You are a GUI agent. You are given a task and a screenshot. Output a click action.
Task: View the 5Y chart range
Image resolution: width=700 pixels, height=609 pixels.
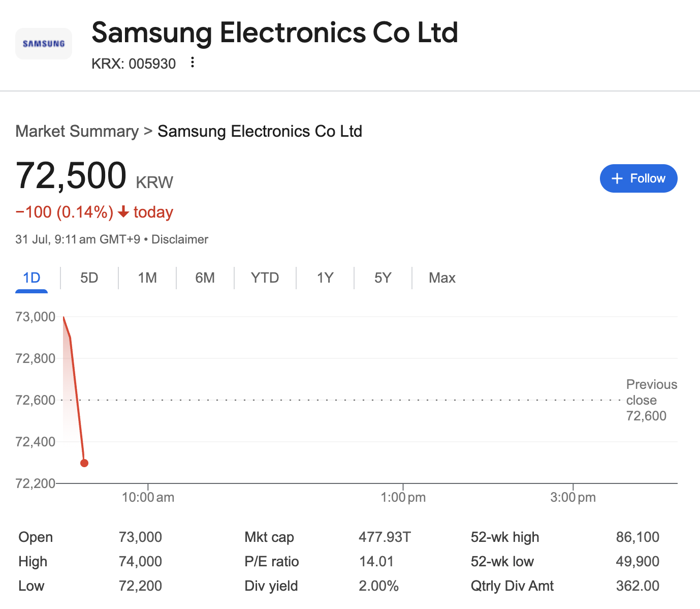383,278
